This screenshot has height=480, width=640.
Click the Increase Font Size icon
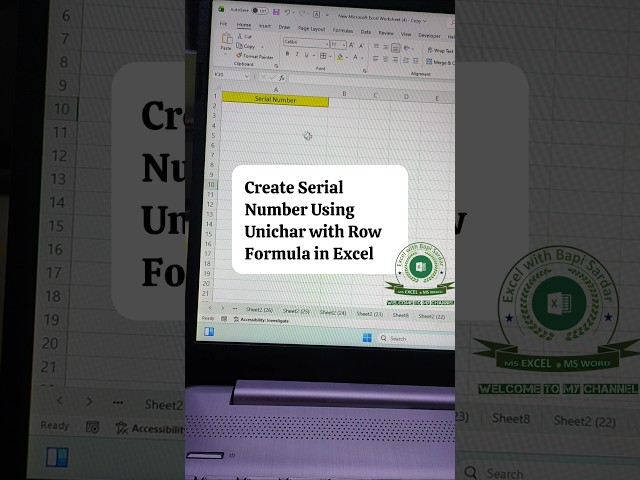point(351,45)
